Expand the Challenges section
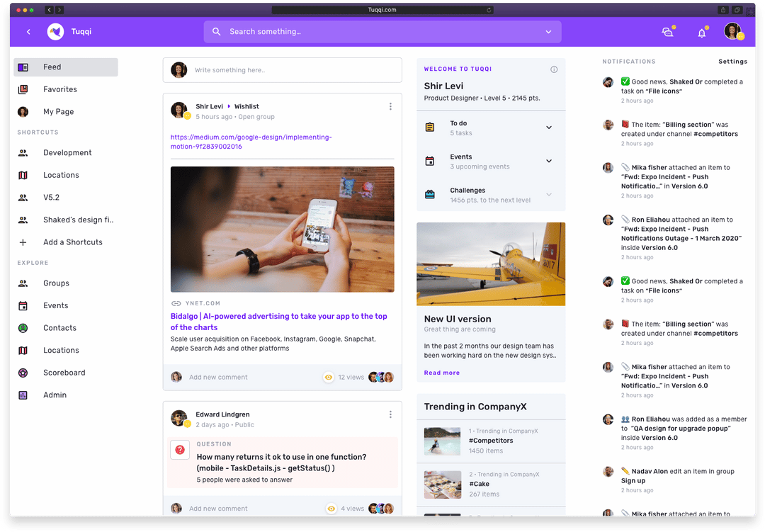Viewport: 765px width, 532px height. pos(548,195)
